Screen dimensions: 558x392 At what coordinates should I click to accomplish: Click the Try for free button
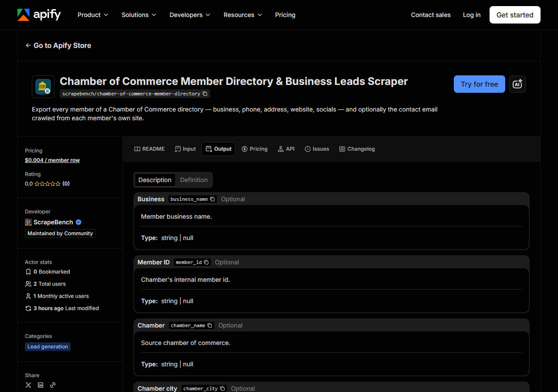pos(480,84)
